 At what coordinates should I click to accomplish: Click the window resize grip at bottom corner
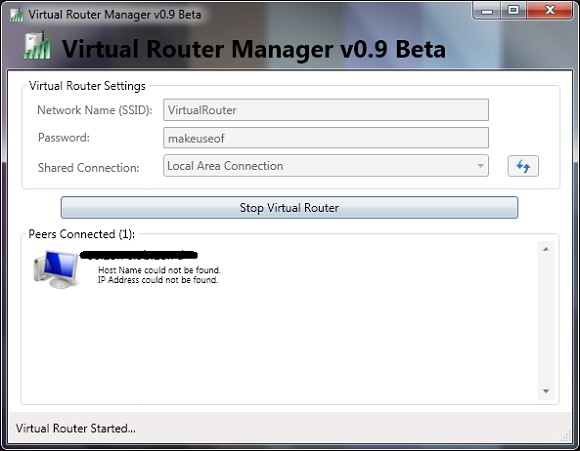pyautogui.click(x=566, y=437)
